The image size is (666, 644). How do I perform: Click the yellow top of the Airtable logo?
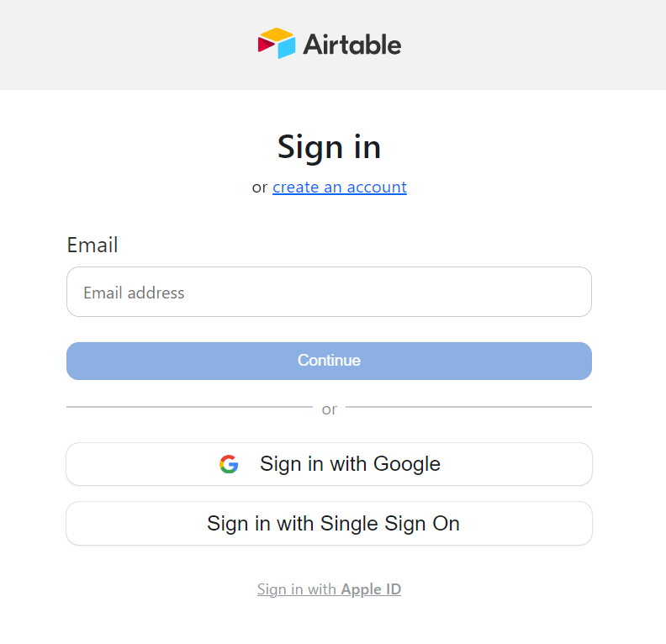[x=276, y=34]
